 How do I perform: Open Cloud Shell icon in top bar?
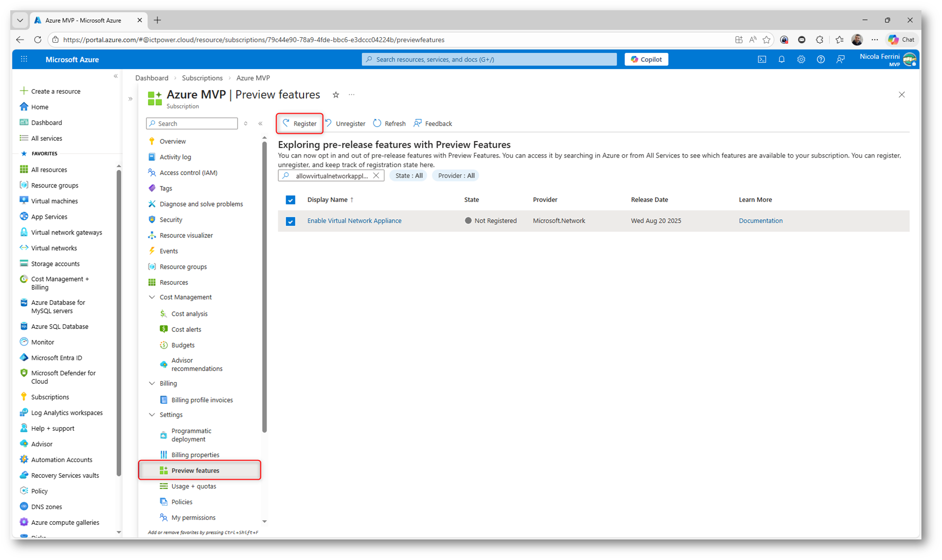point(762,59)
